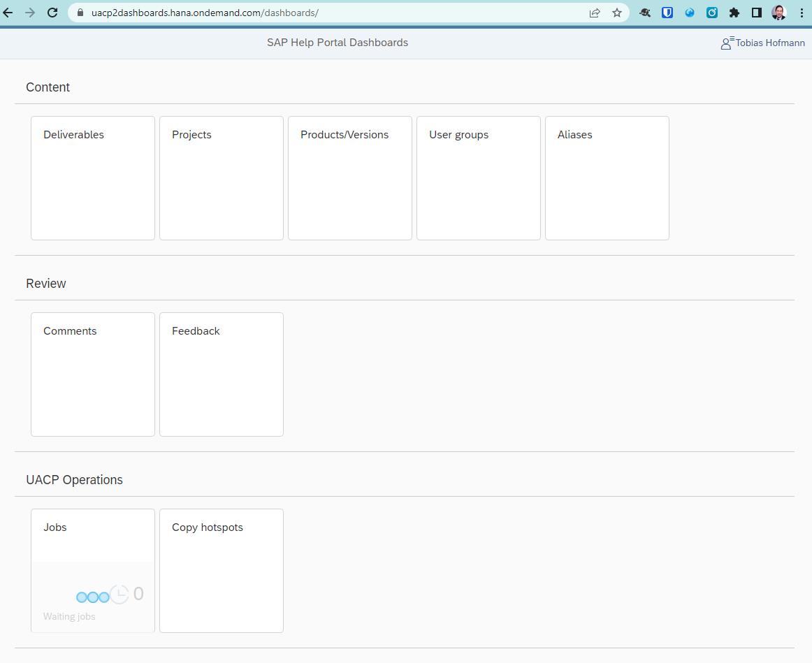Open the Products/Versions tile
Viewport: 812px width, 663px height.
tap(350, 178)
